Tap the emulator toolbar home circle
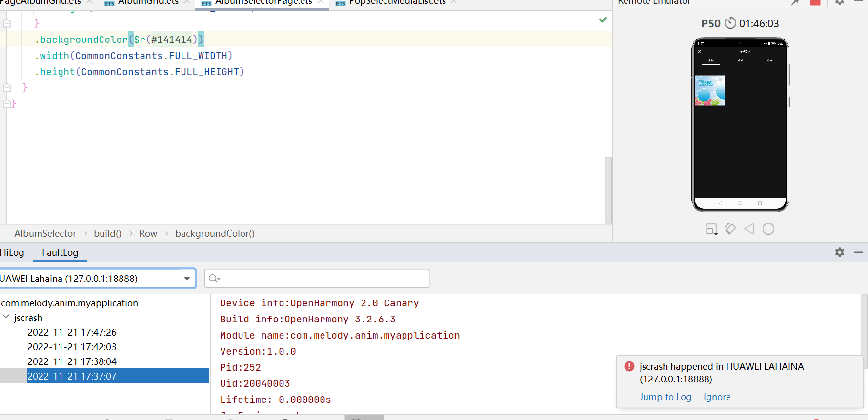This screenshot has width=868, height=420. click(768, 228)
